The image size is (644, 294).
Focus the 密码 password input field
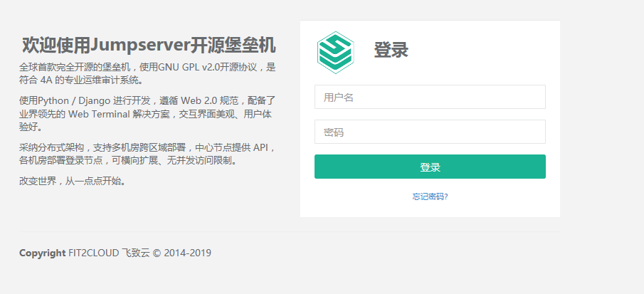[430, 132]
